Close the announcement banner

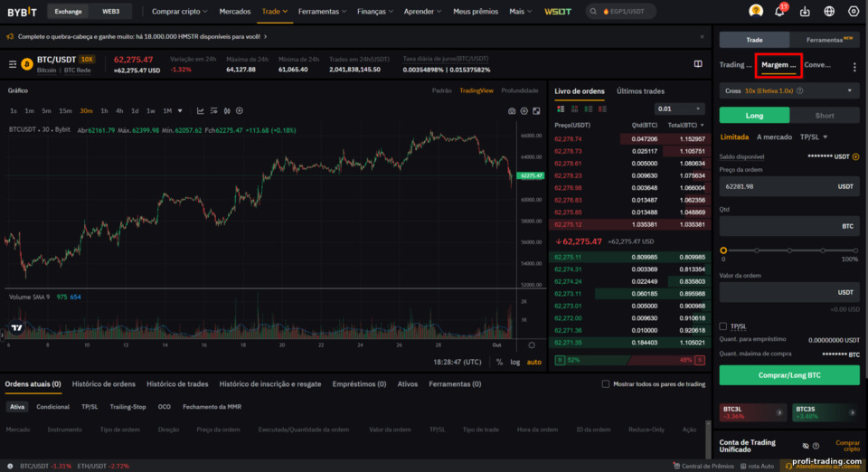tap(702, 36)
